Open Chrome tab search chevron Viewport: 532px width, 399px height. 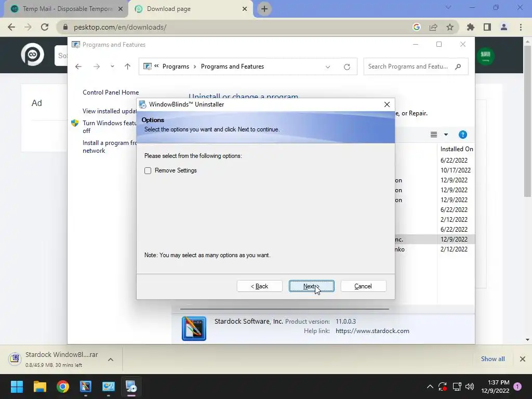(x=448, y=7)
